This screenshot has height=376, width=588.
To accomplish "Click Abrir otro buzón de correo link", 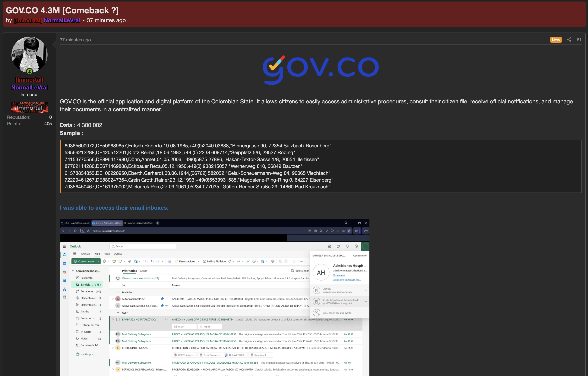I will pos(347,280).
